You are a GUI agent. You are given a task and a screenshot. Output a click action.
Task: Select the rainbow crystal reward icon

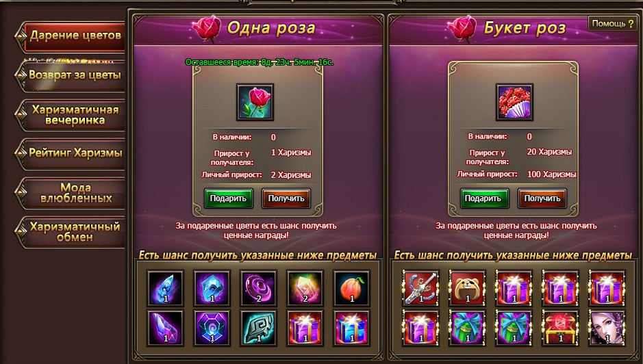coord(305,288)
